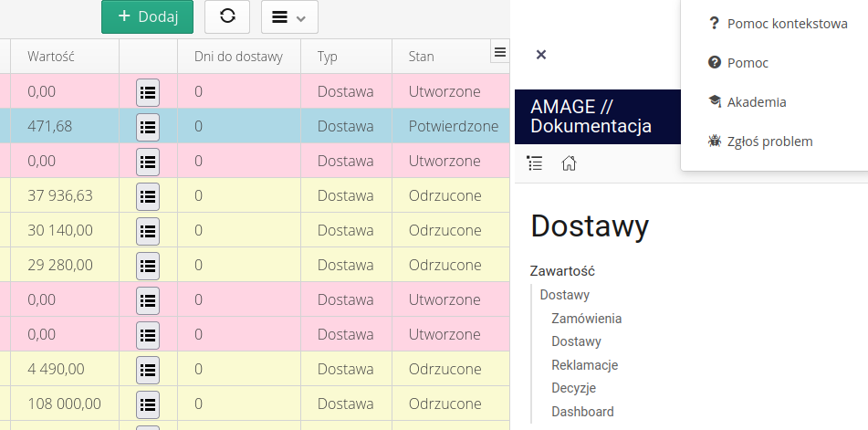
Task: Select Pomoc from help menu
Action: 748,63
